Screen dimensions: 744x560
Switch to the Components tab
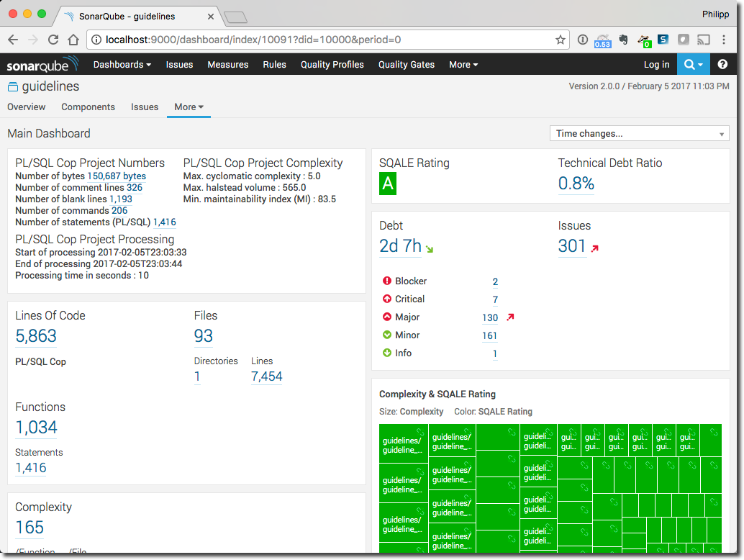pyautogui.click(x=88, y=107)
